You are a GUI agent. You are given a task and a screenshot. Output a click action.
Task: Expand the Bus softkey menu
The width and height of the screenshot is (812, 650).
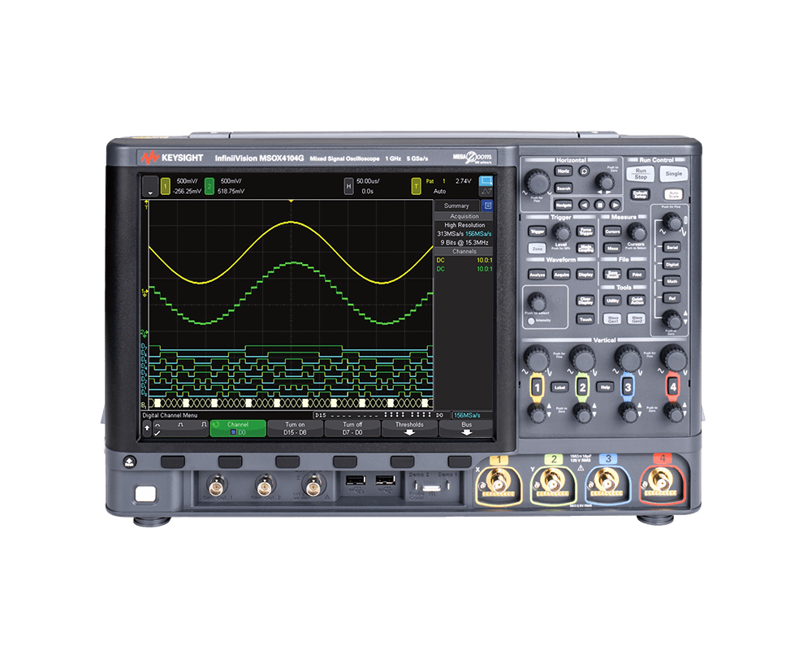pyautogui.click(x=466, y=428)
